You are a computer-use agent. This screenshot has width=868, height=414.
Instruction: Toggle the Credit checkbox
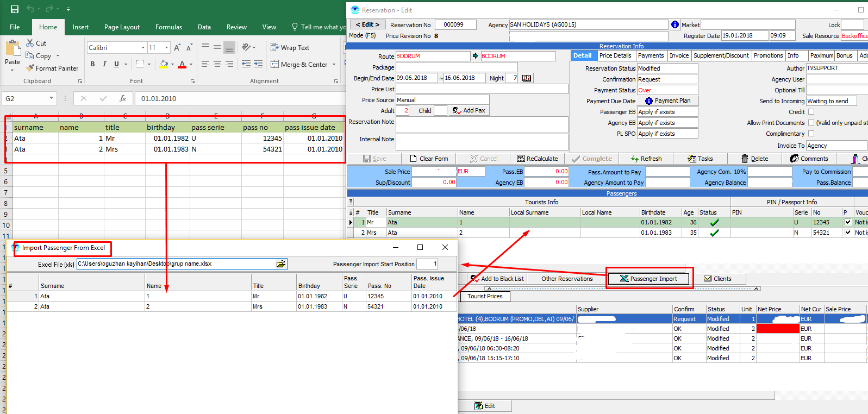pos(811,112)
